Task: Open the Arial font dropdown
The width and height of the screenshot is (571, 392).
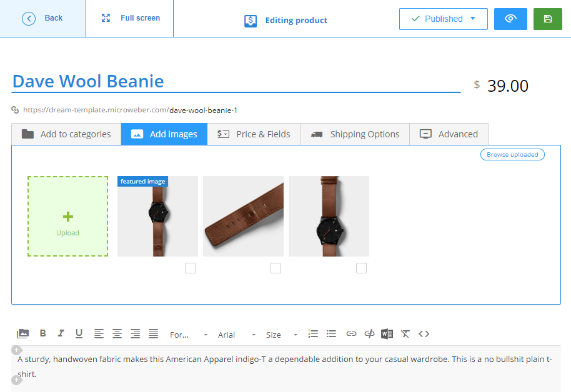Action: [x=237, y=335]
